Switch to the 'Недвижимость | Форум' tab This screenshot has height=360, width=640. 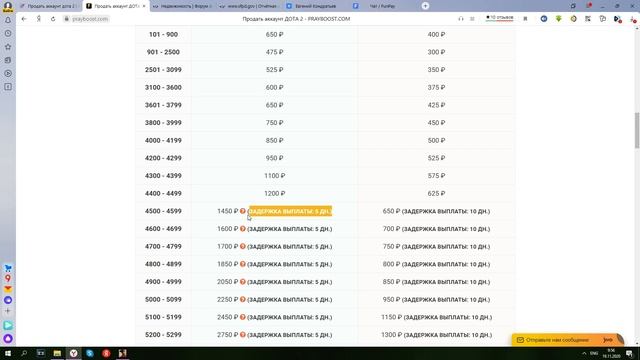coord(182,6)
